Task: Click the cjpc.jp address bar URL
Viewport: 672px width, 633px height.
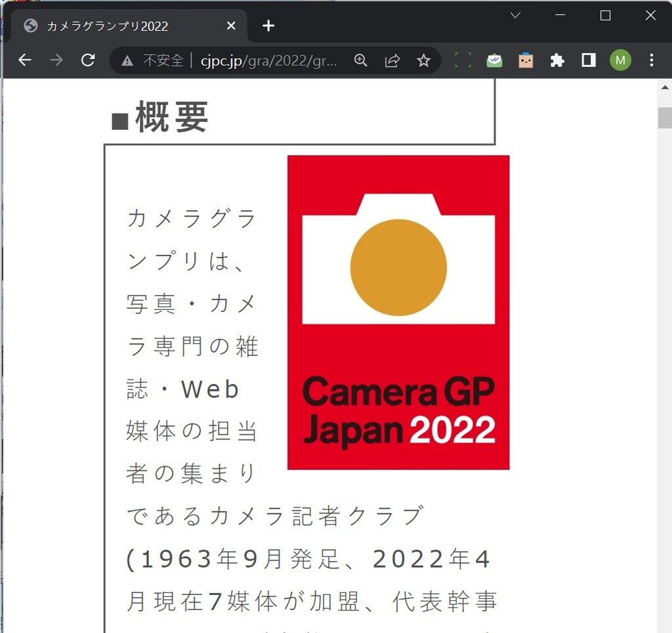Action: click(x=268, y=60)
